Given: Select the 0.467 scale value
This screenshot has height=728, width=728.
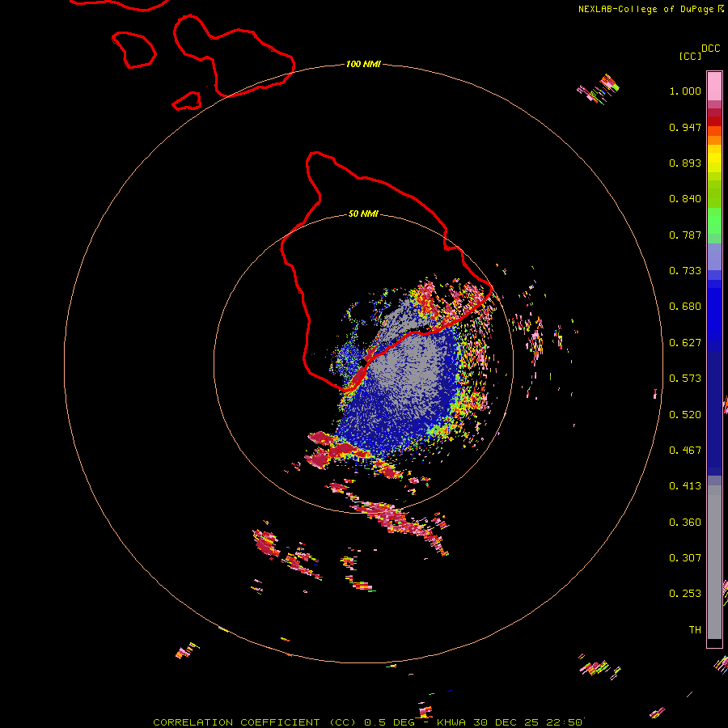Looking at the screenshot, I should [x=685, y=451].
